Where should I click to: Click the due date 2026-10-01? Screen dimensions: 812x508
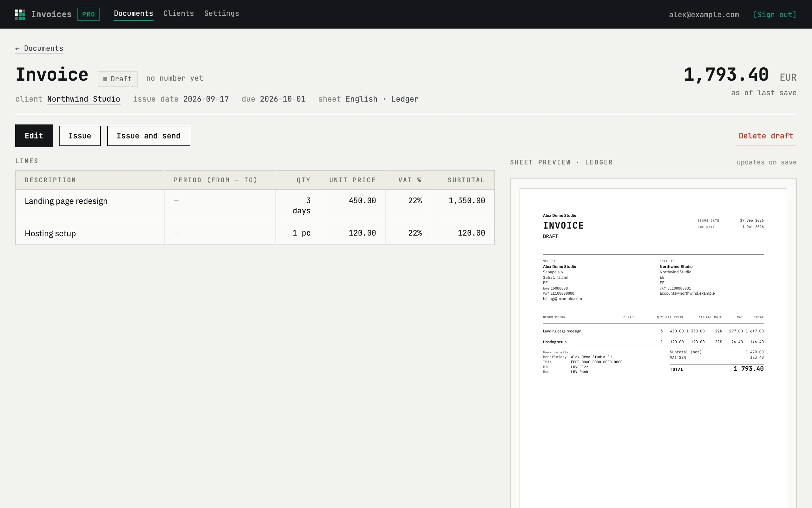pos(283,99)
